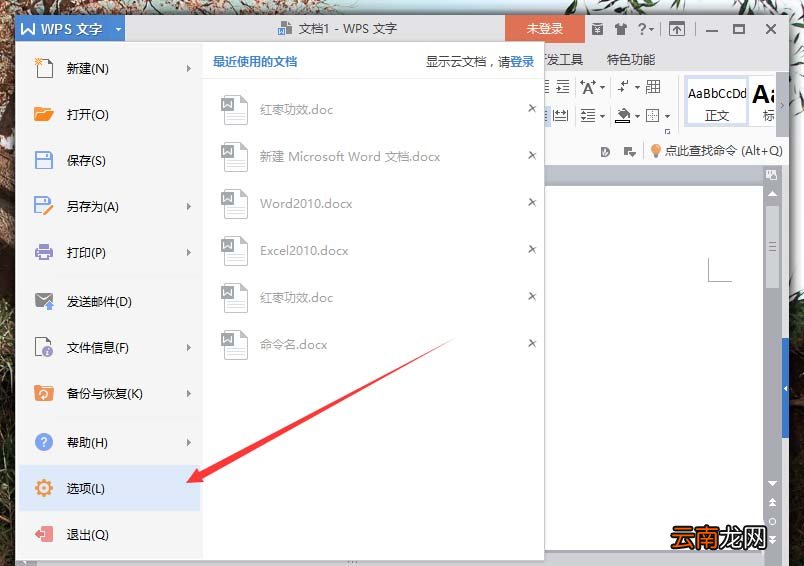Select 另存为(A) menu entry
Viewport: 804px width, 566px height.
(109, 207)
